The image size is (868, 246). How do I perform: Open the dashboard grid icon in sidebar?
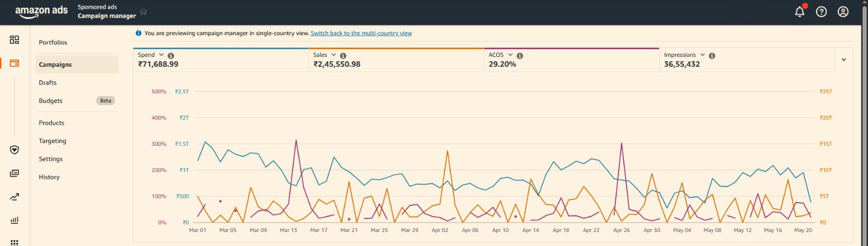click(x=15, y=40)
